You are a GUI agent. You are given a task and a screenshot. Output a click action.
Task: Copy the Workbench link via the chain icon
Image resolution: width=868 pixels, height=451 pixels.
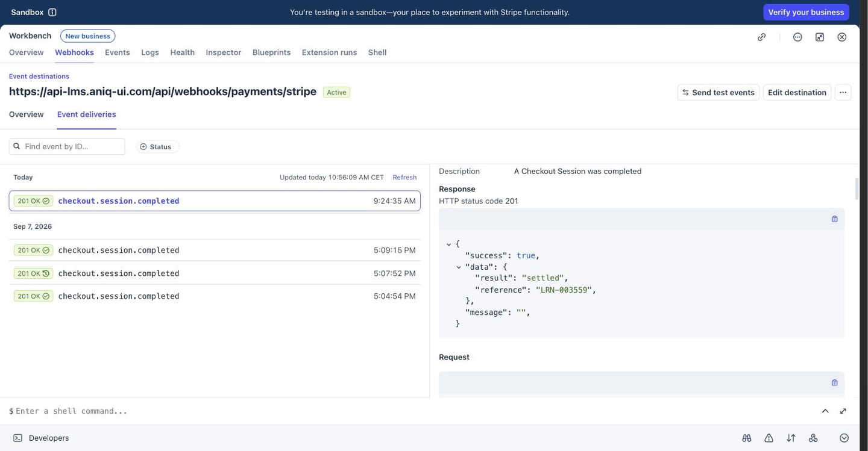tap(762, 37)
